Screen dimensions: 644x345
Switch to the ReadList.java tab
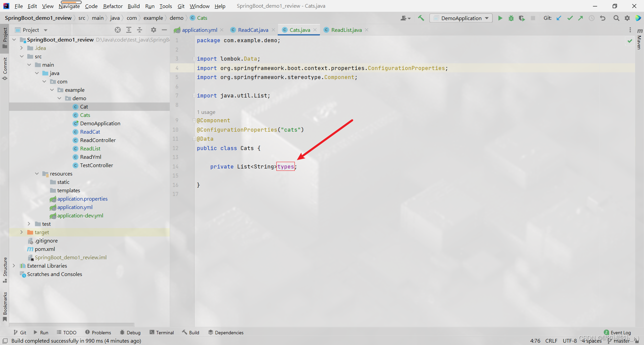coord(346,30)
